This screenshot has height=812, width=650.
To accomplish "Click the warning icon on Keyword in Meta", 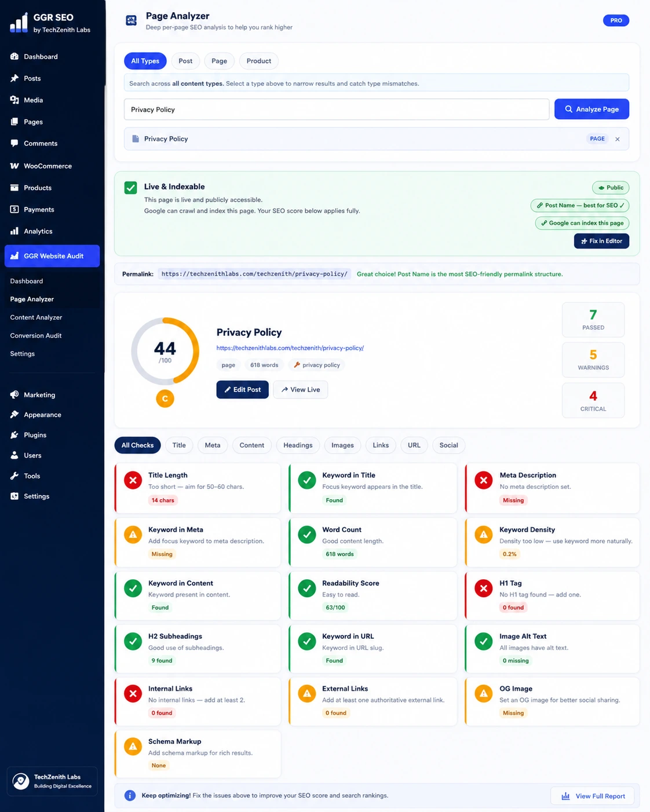I will [x=133, y=535].
